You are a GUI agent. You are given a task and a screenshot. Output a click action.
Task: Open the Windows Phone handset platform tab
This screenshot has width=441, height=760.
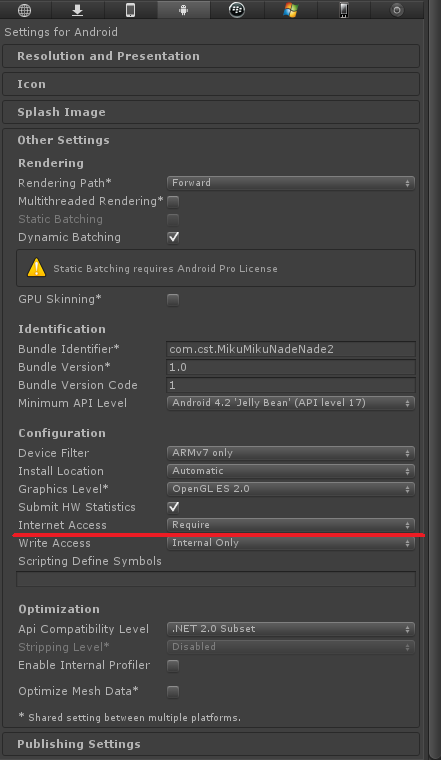pos(344,10)
